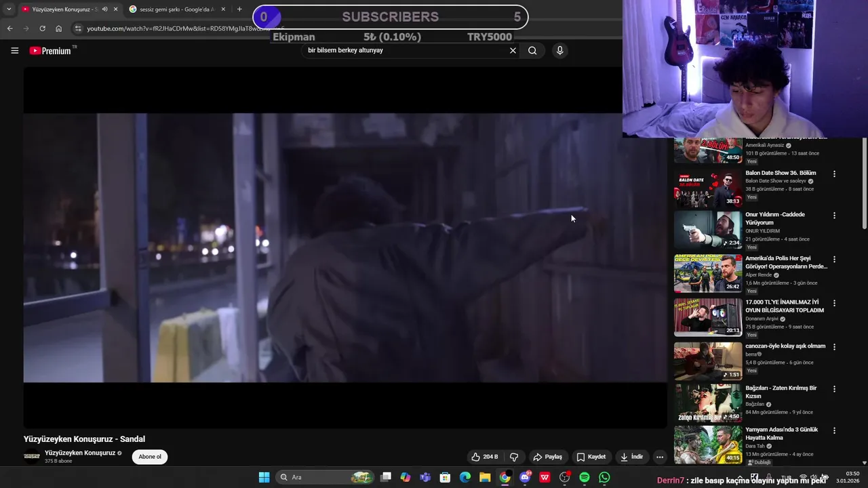Click taskbar Ara search box
This screenshot has height=488, width=868.
tap(325, 477)
